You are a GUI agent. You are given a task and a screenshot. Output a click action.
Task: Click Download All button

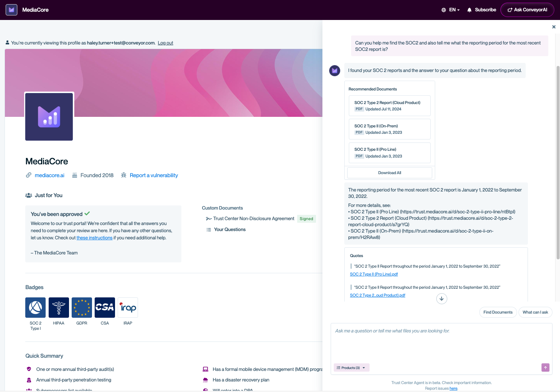click(390, 173)
